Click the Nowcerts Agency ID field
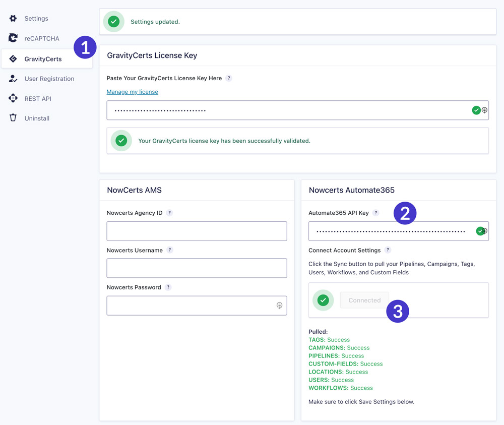The height and width of the screenshot is (425, 504). coord(197,231)
